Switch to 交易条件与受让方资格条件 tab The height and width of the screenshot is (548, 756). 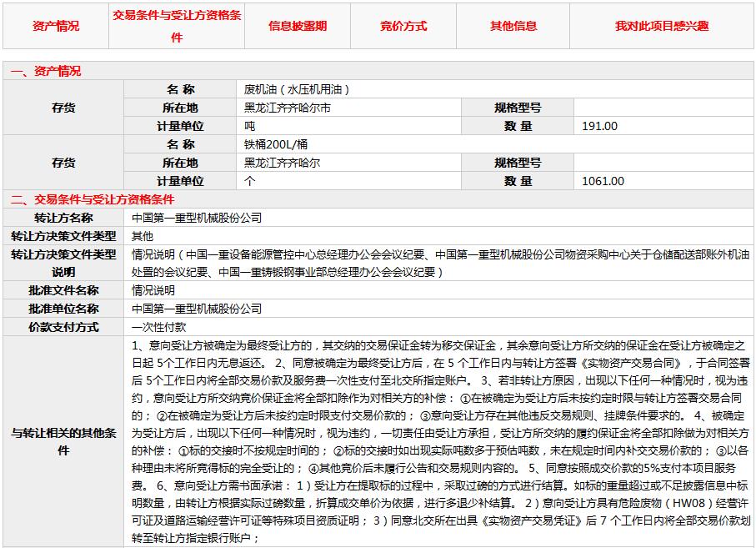click(177, 27)
